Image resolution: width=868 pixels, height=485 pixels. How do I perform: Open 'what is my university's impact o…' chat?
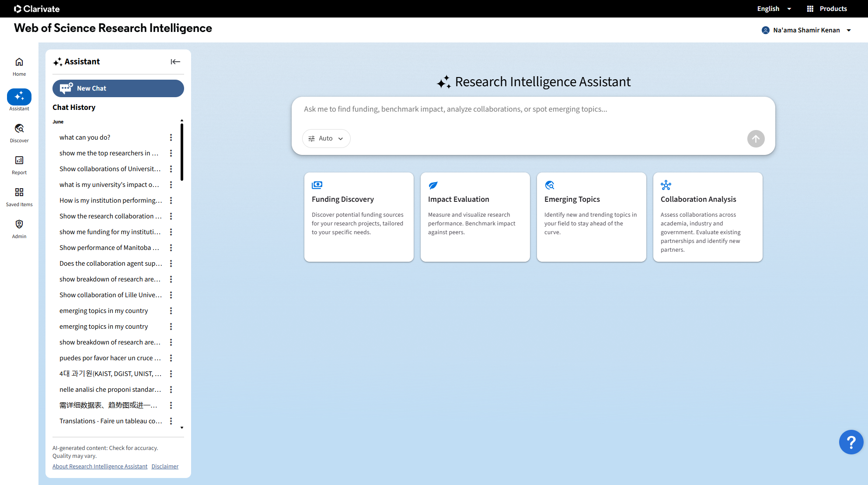coord(109,185)
